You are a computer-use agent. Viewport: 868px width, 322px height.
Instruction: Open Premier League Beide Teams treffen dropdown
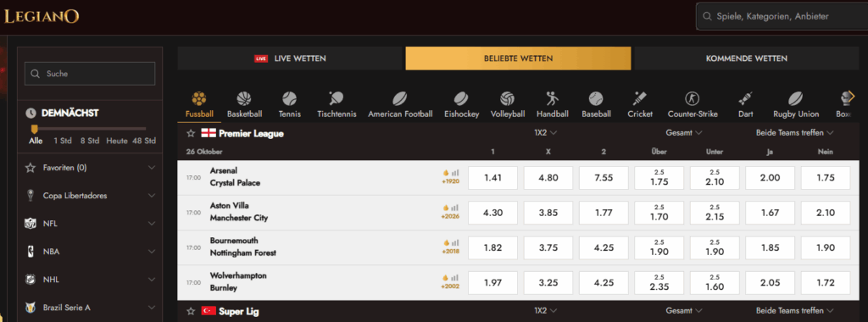point(795,133)
